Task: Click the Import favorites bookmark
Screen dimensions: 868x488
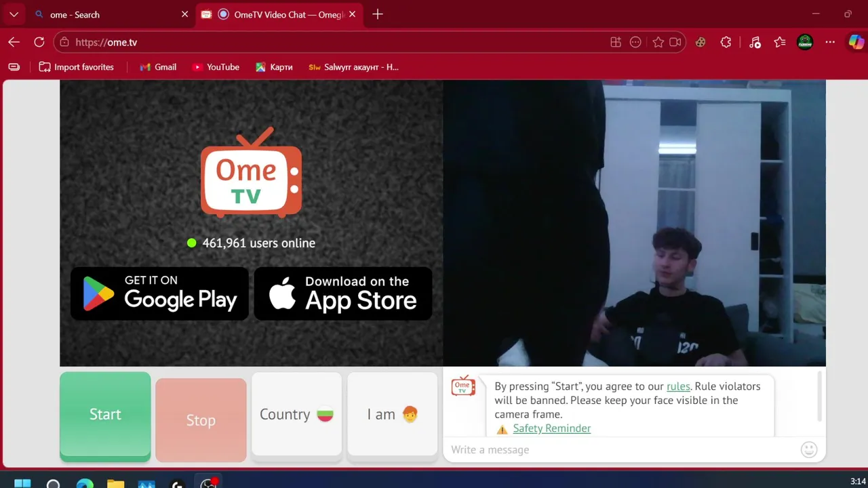Action: (76, 67)
